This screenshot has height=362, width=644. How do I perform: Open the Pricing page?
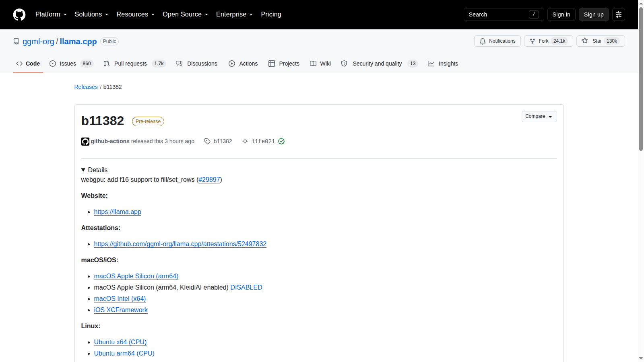point(271,14)
